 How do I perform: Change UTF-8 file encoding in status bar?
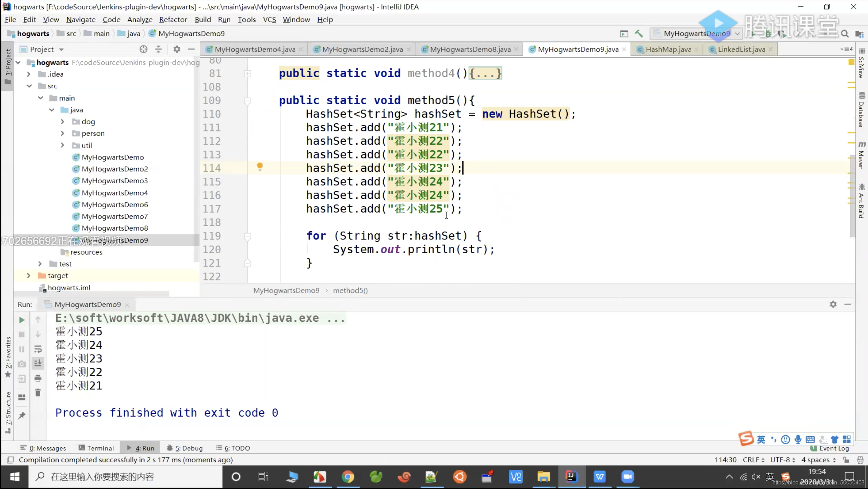click(x=782, y=460)
